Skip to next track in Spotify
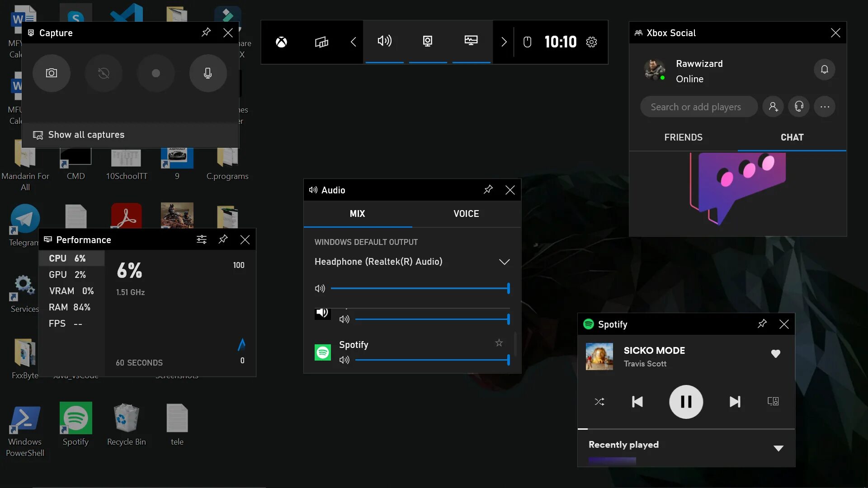The image size is (868, 488). point(735,402)
